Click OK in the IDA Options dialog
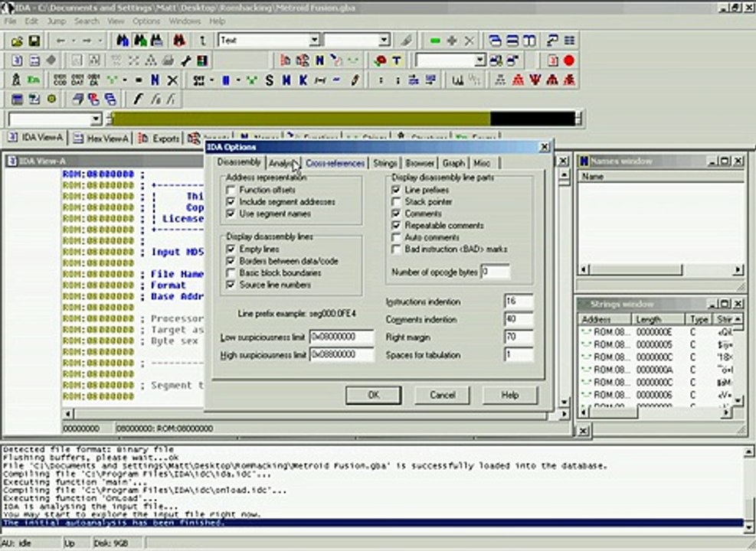 (373, 396)
